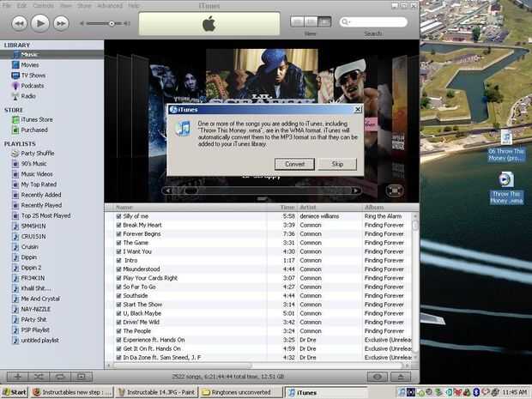Click the eject disc button
Viewport: 532px width, 399px height.
pos(401,377)
